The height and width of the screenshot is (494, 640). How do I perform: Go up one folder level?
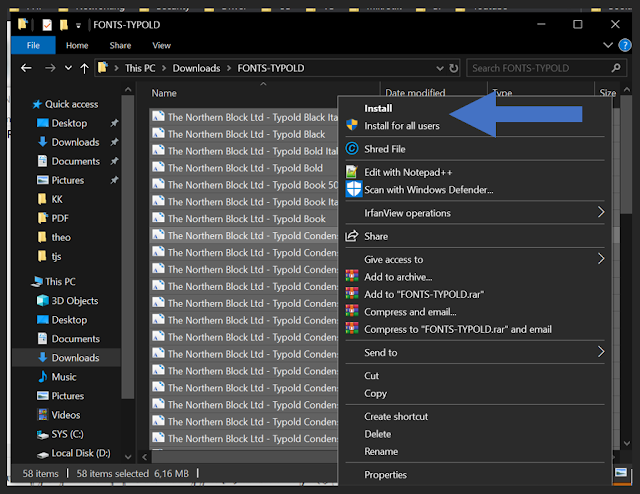(84, 68)
